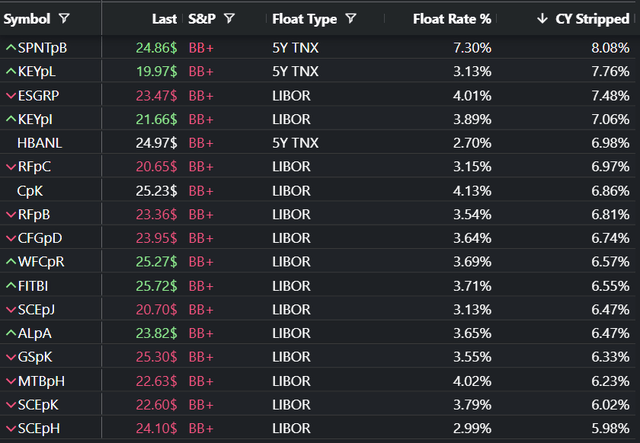Sort by the Float Type column header
This screenshot has width=640, height=443.
(x=304, y=19)
